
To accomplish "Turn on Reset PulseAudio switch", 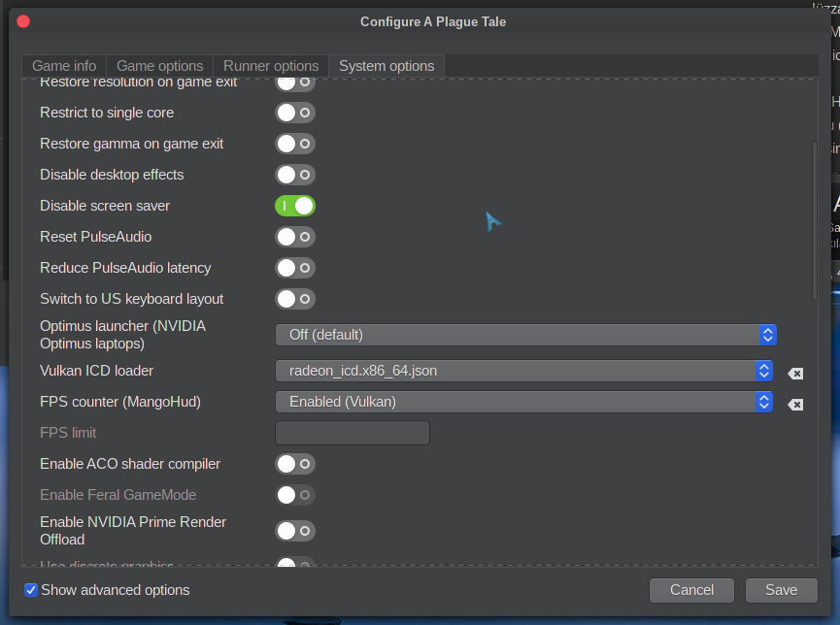I will click(x=295, y=237).
